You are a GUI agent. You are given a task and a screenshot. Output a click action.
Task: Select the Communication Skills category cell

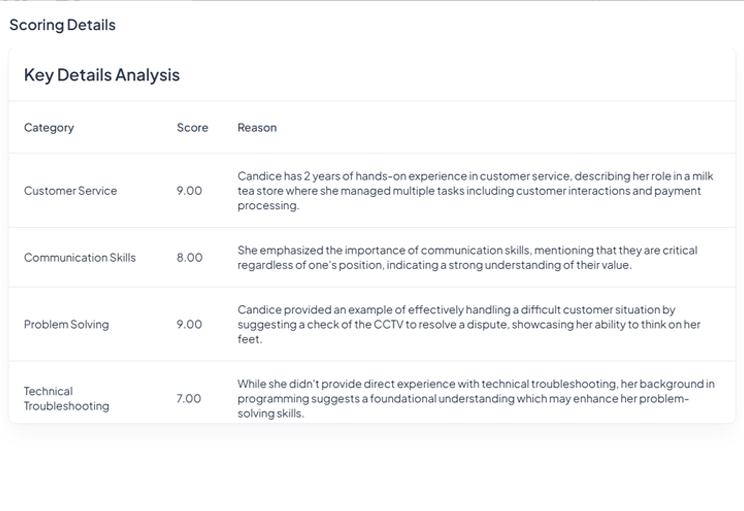pyautogui.click(x=80, y=258)
